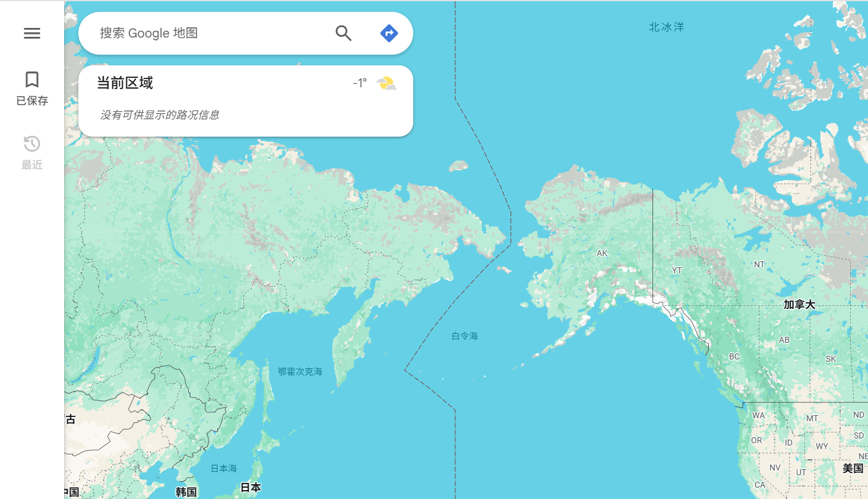
Task: Click the -1° temperature reading
Action: [360, 83]
